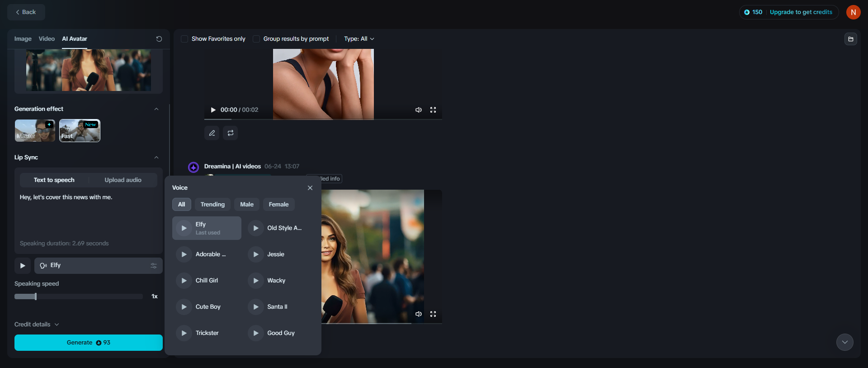Mute the second video's volume
The width and height of the screenshot is (868, 368).
[419, 314]
